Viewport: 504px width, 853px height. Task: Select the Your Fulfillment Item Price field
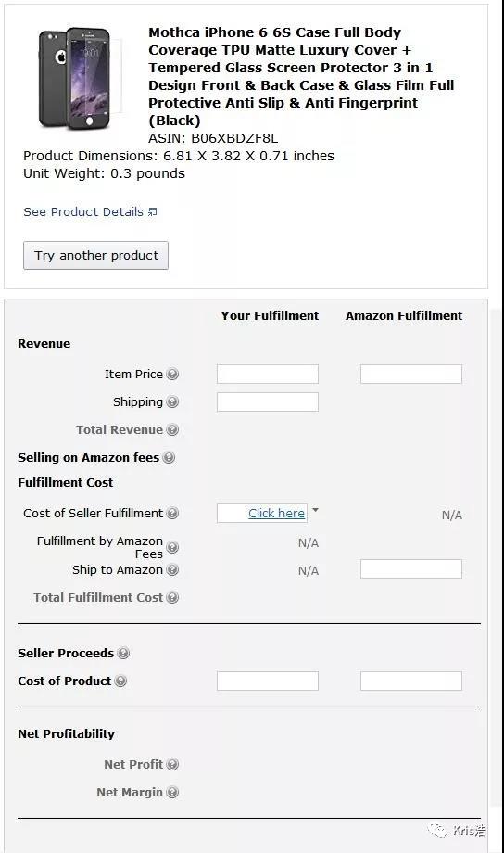click(x=268, y=375)
